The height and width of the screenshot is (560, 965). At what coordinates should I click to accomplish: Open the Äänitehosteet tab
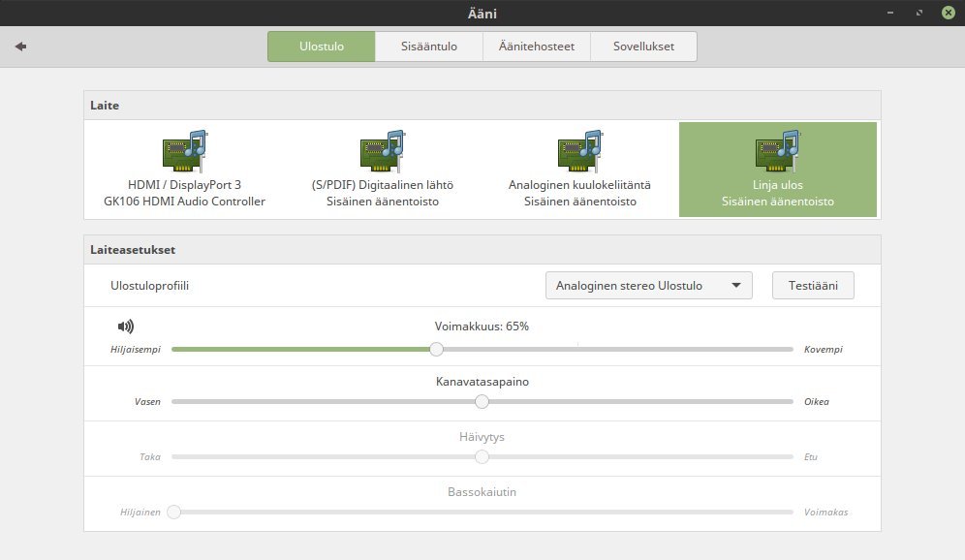(x=536, y=47)
